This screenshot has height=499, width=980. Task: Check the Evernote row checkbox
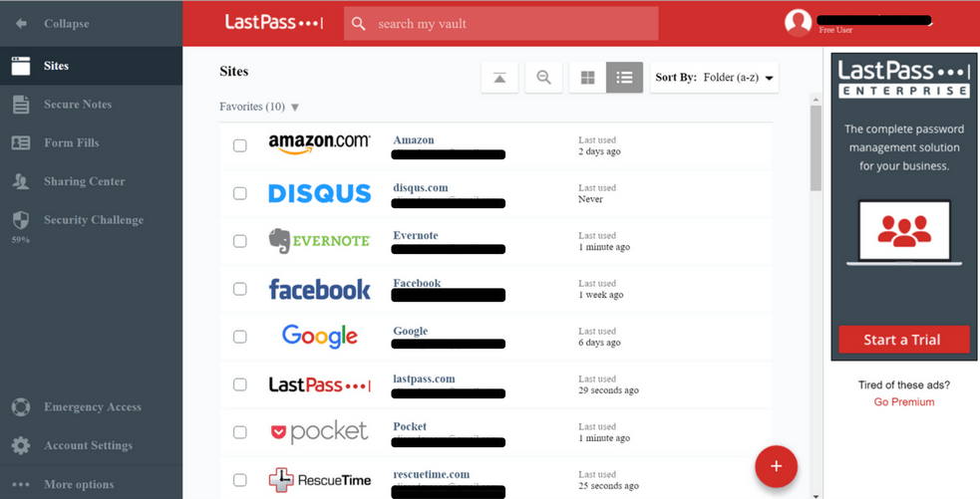240,241
